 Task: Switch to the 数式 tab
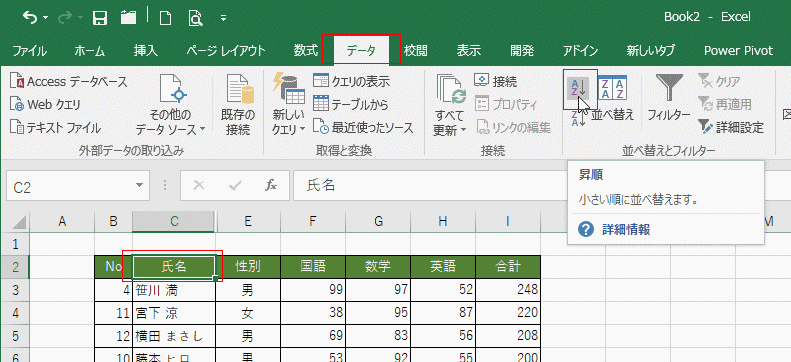click(306, 50)
